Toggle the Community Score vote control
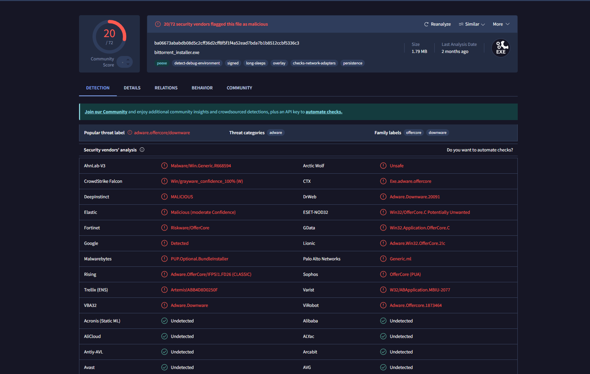 pos(125,62)
